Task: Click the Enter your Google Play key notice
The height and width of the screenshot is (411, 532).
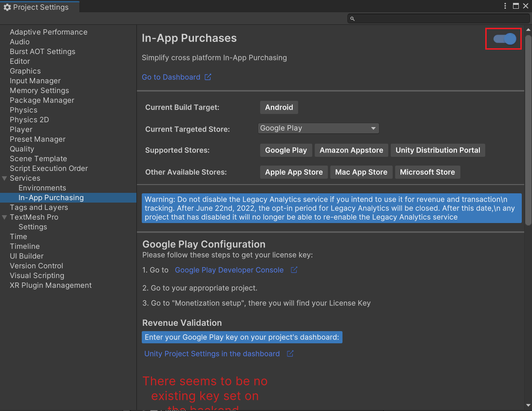Action: coord(242,337)
